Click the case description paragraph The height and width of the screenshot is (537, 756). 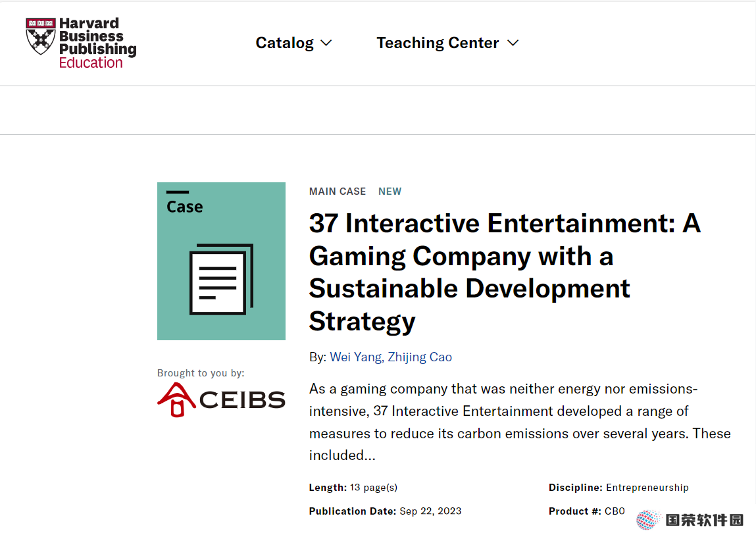(520, 422)
